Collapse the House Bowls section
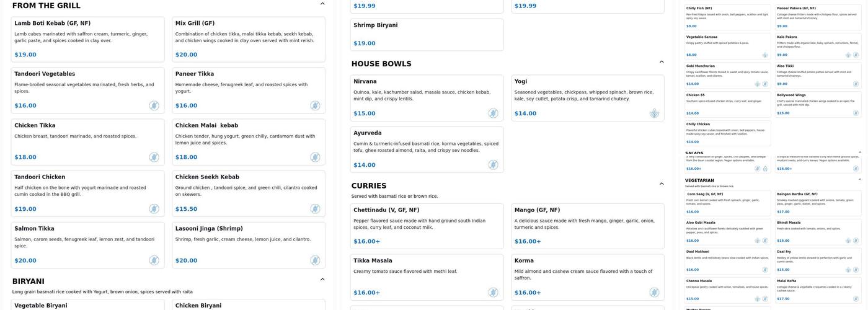The width and height of the screenshot is (868, 310). pos(662,62)
